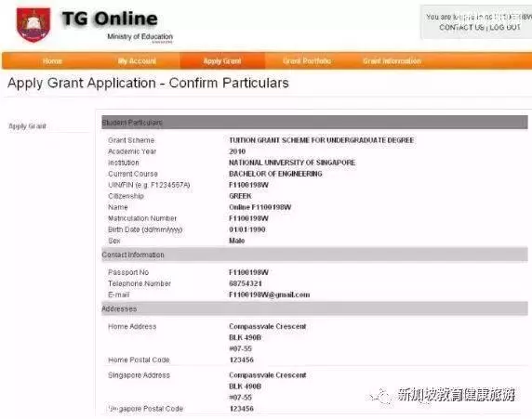This screenshot has height=419, width=532.
Task: Click the Bachelor of Engineering course value
Action: pyautogui.click(x=275, y=174)
